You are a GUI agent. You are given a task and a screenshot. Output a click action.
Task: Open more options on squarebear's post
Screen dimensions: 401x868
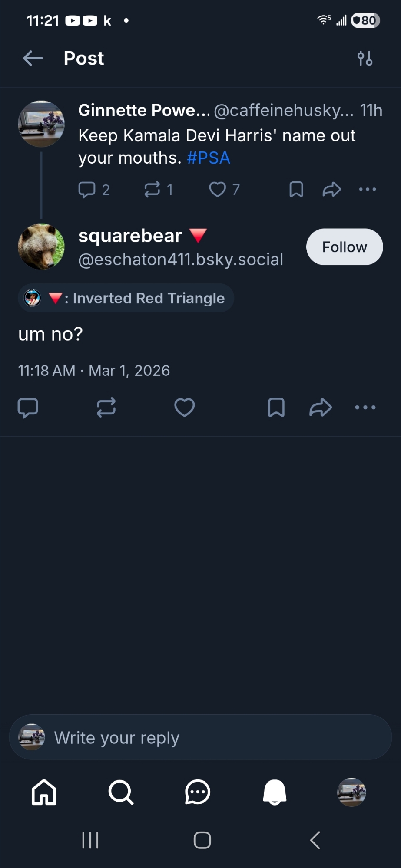365,408
